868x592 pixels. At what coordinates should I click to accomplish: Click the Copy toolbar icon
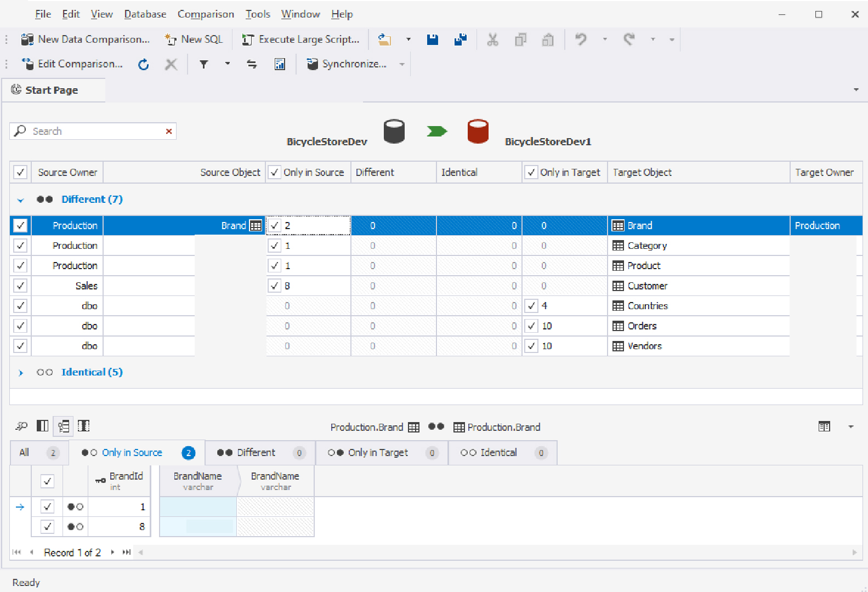click(520, 39)
